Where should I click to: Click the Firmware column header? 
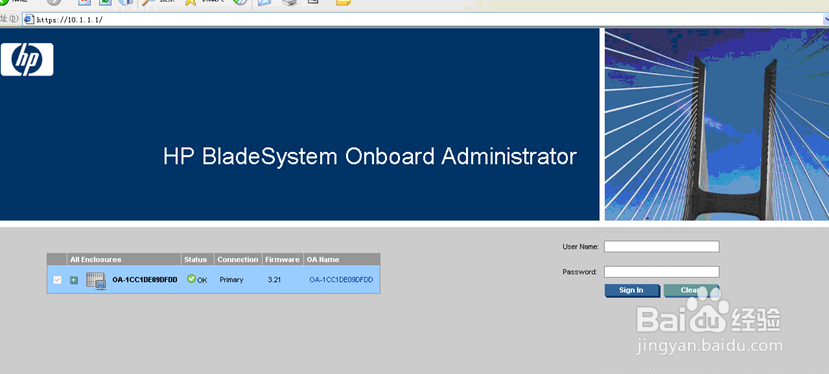[283, 259]
